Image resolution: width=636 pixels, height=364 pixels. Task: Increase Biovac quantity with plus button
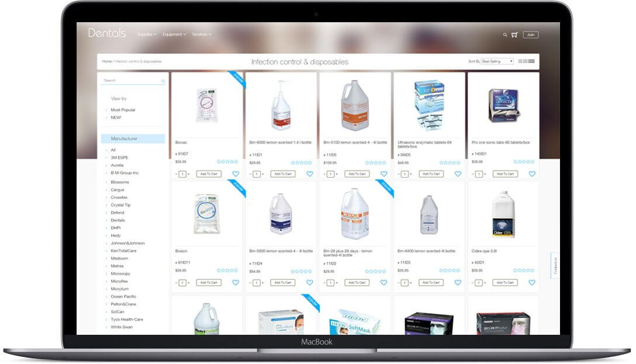tap(189, 174)
